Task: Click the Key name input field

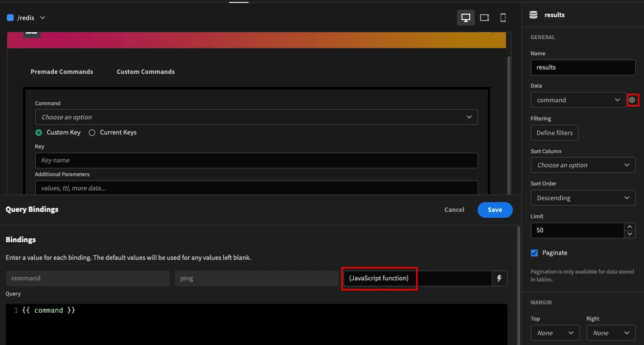Action: coord(256,161)
